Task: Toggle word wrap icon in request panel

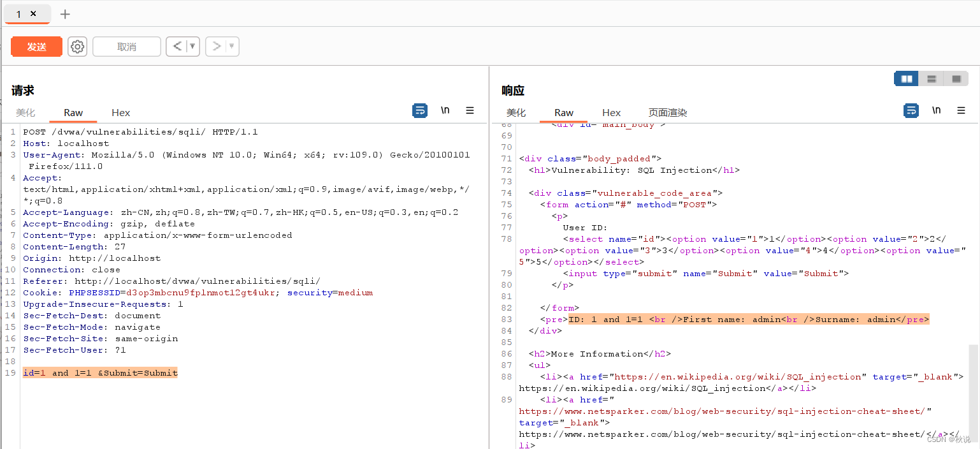Action: 420,110
